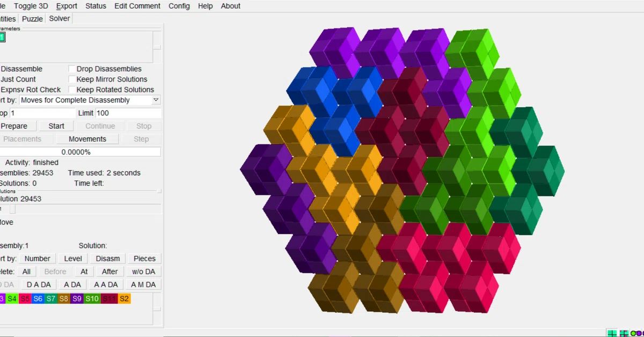Viewport: 644px width, 337px height.
Task: Click the Movements button
Action: [87, 139]
